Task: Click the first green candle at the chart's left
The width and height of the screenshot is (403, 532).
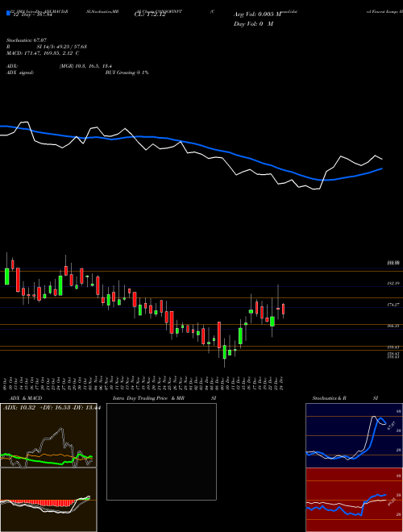Action: coord(6,276)
